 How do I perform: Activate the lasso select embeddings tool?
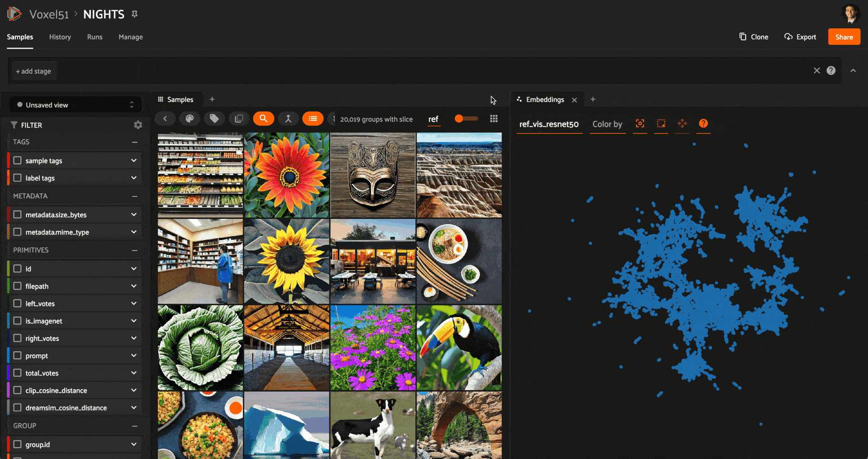(661, 124)
